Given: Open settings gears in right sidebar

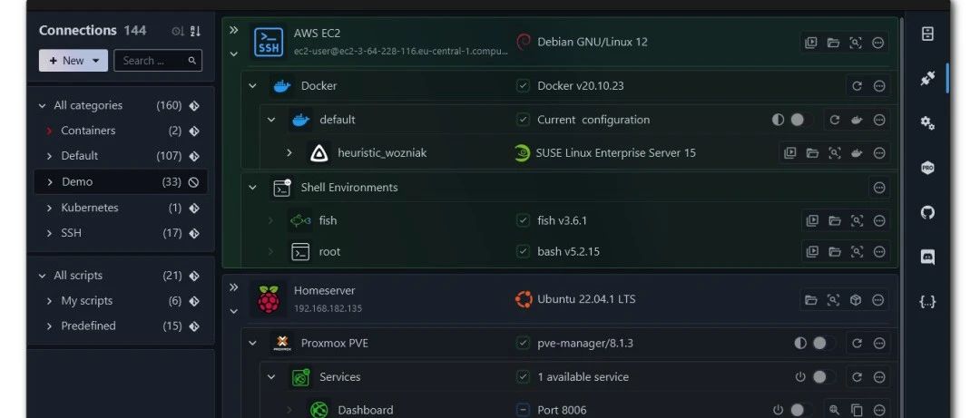Looking at the screenshot, I should coord(927,122).
